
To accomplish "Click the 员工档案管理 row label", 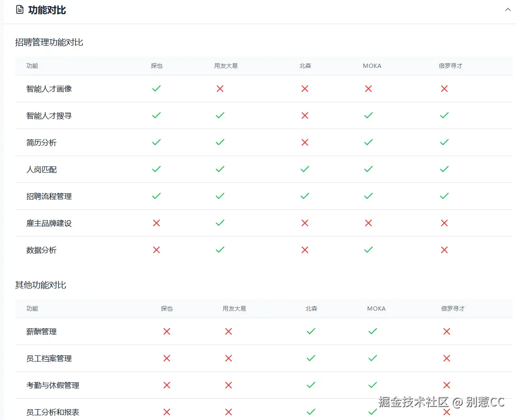I will pos(49,358).
